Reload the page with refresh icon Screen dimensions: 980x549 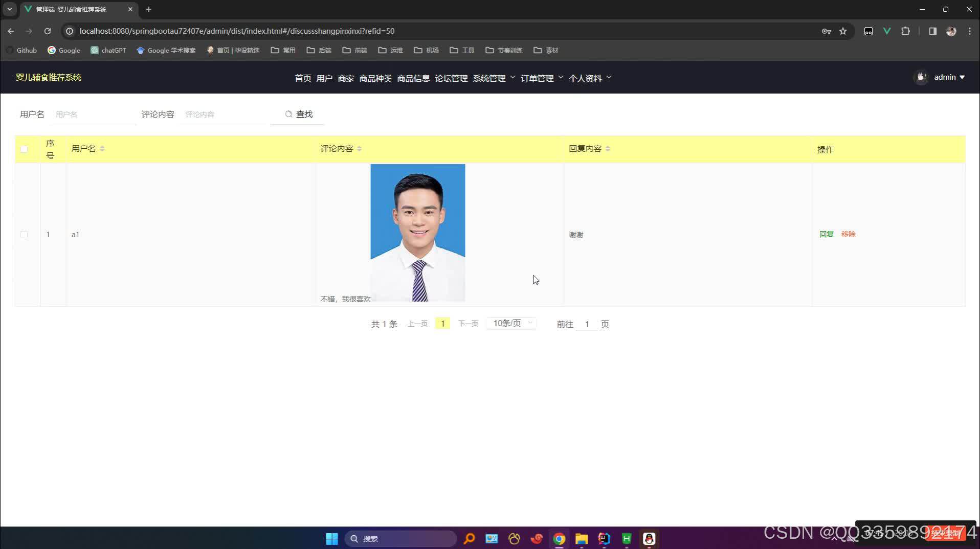48,31
